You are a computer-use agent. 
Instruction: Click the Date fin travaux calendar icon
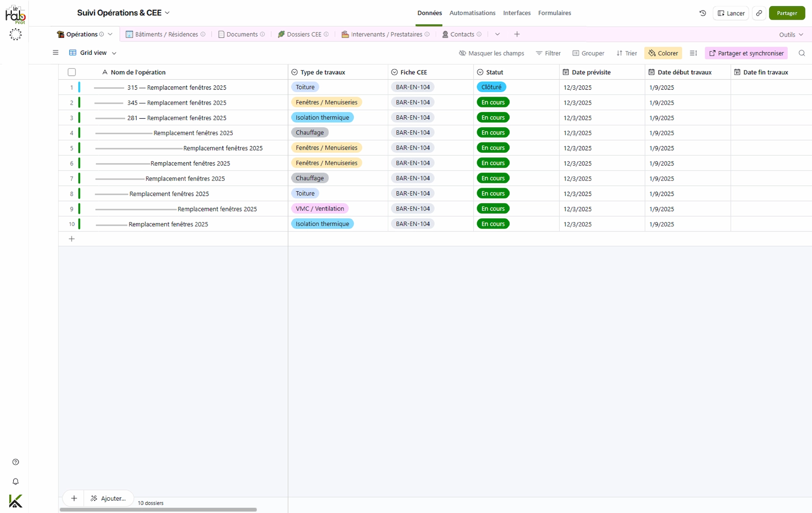(x=737, y=72)
